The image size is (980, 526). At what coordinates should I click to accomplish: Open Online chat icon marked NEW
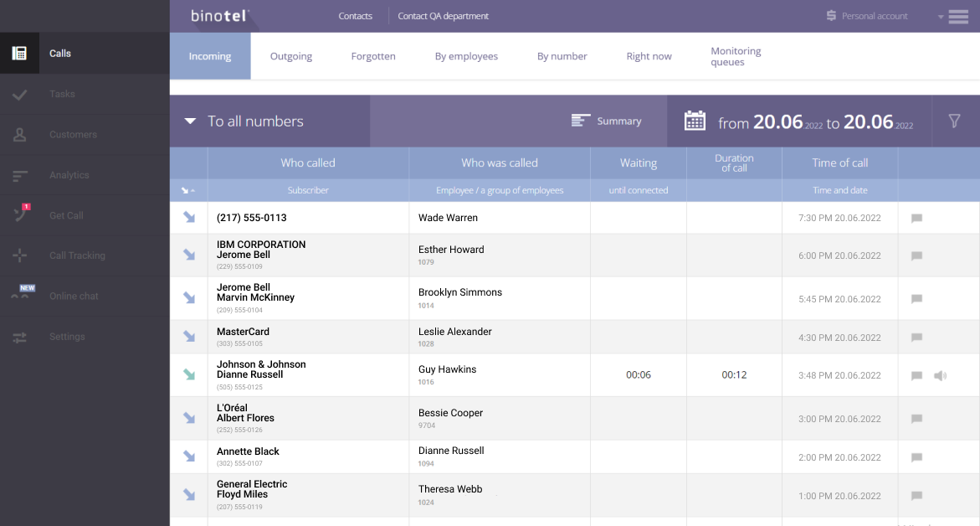[23, 292]
